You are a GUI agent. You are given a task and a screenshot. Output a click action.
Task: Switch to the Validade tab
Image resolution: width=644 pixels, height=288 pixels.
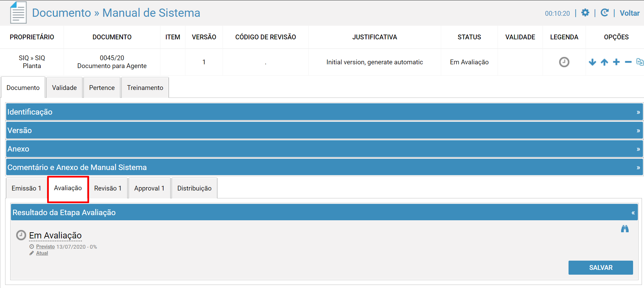(x=64, y=88)
